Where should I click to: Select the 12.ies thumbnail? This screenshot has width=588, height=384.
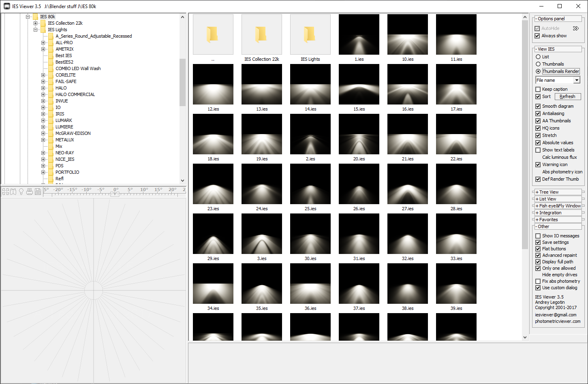tap(213, 84)
